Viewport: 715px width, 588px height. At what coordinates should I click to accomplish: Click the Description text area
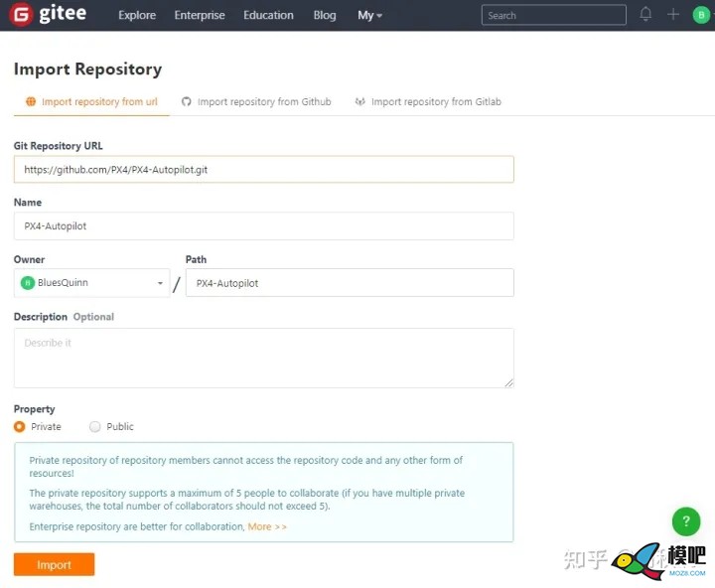(x=263, y=359)
